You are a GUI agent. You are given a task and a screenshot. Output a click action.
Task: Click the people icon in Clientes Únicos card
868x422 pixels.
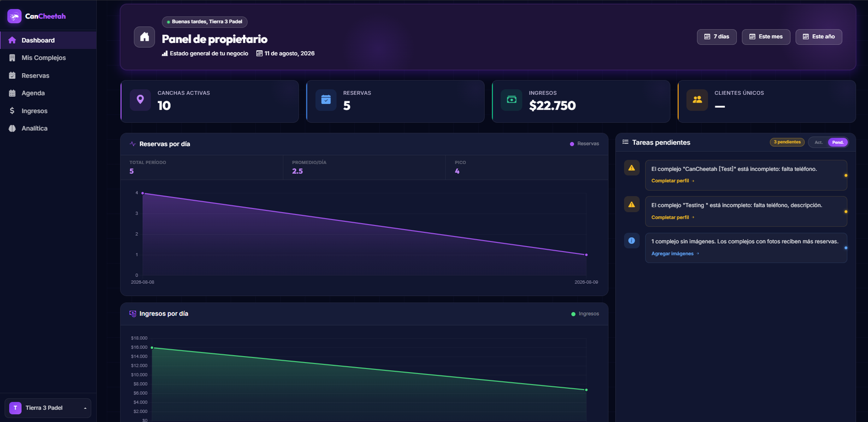(x=697, y=100)
